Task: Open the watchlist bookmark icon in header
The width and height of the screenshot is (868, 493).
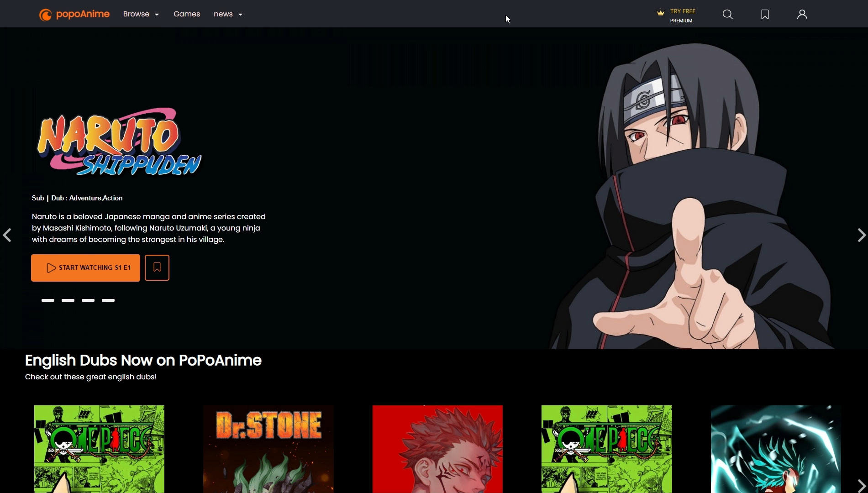Action: point(765,15)
